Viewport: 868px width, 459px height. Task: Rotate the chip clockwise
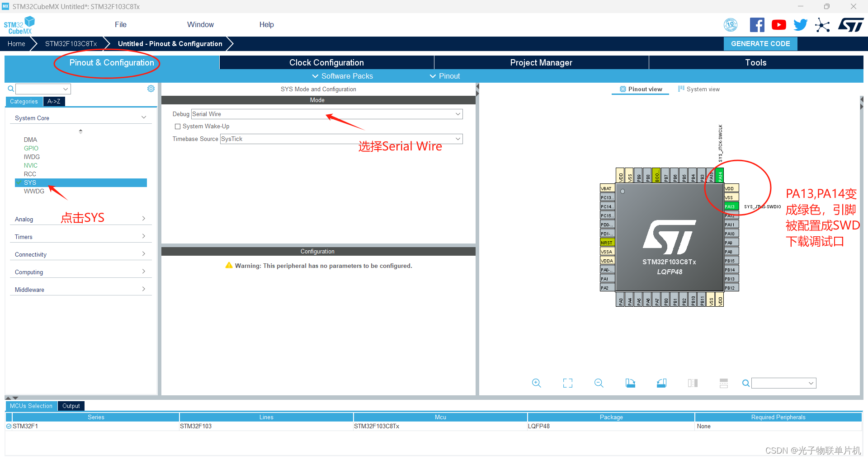630,383
